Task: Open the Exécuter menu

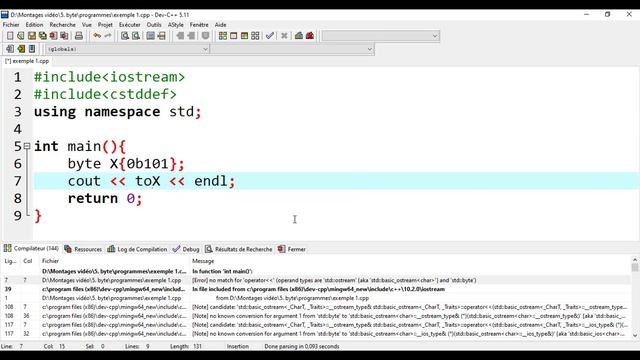Action: click(x=129, y=24)
